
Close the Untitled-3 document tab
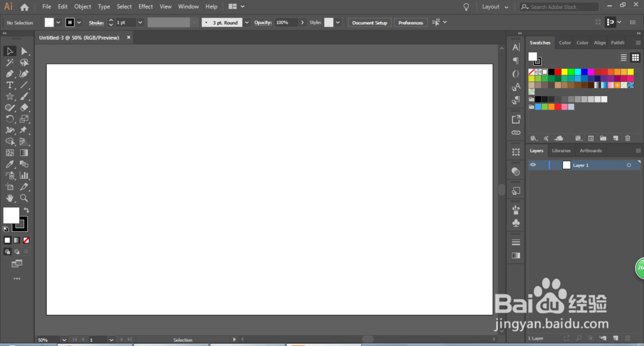tap(129, 37)
